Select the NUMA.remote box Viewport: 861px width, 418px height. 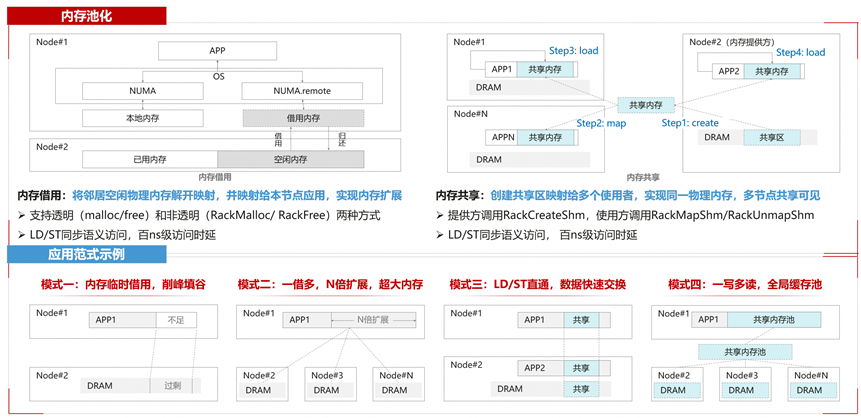pyautogui.click(x=302, y=91)
